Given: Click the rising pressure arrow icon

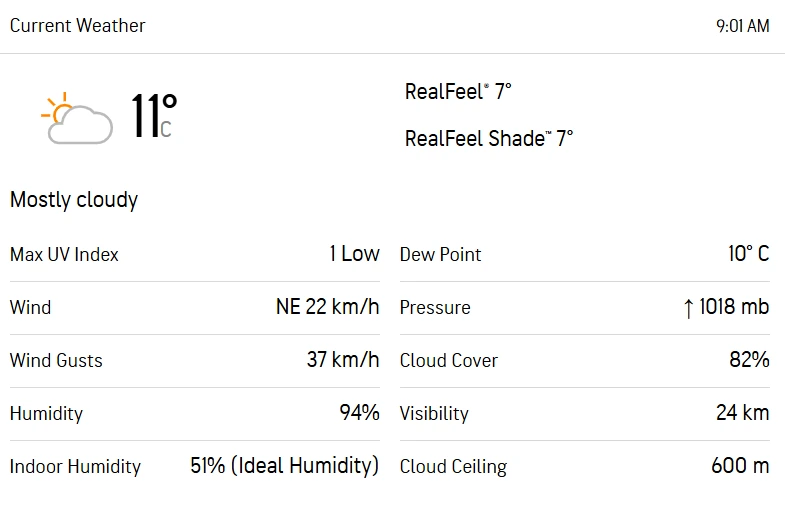Looking at the screenshot, I should tap(687, 309).
